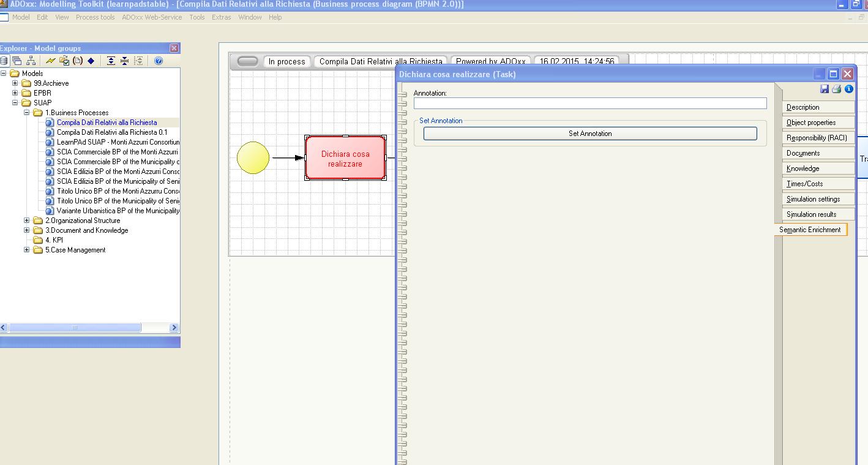Viewport: 868px width, 465px height.
Task: Collapse the 1.Business Processes folder
Action: 27,113
